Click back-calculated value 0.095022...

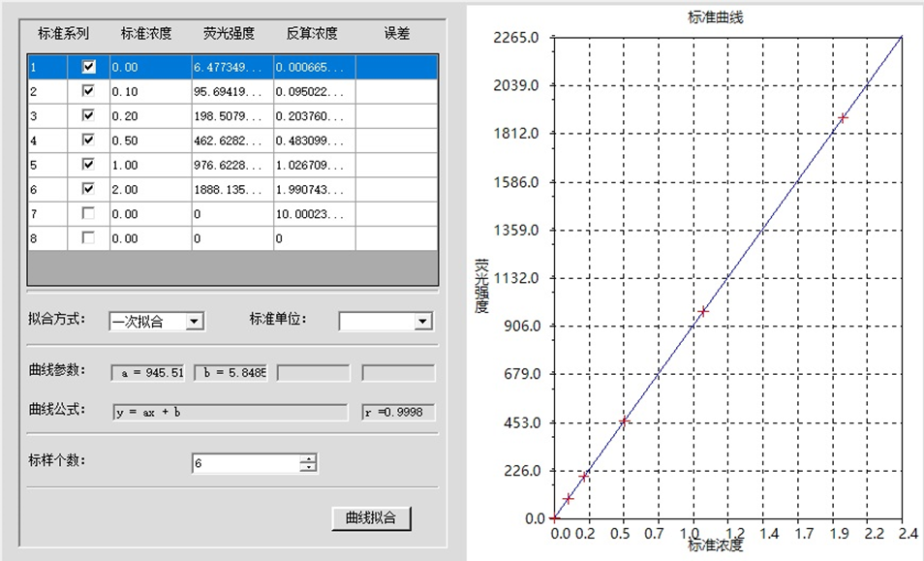[x=315, y=91]
